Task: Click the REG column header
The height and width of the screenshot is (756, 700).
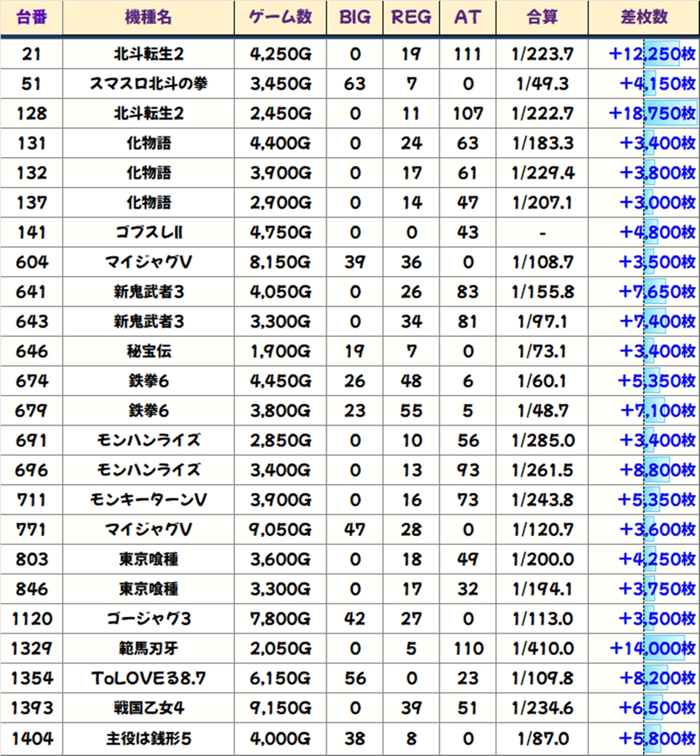Action: click(411, 18)
